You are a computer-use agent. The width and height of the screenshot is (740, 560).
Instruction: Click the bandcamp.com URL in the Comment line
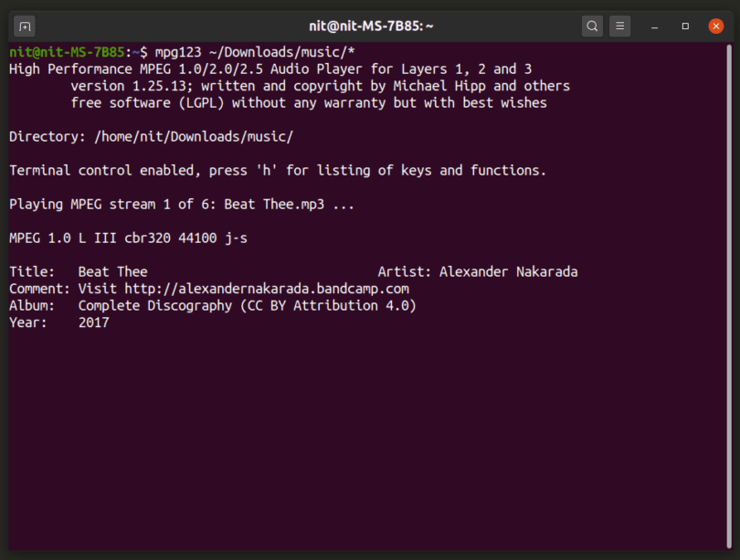tap(270, 288)
